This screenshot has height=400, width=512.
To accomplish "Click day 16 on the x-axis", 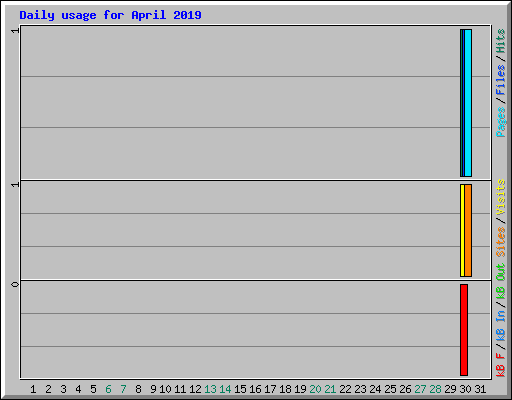I will [255, 389].
